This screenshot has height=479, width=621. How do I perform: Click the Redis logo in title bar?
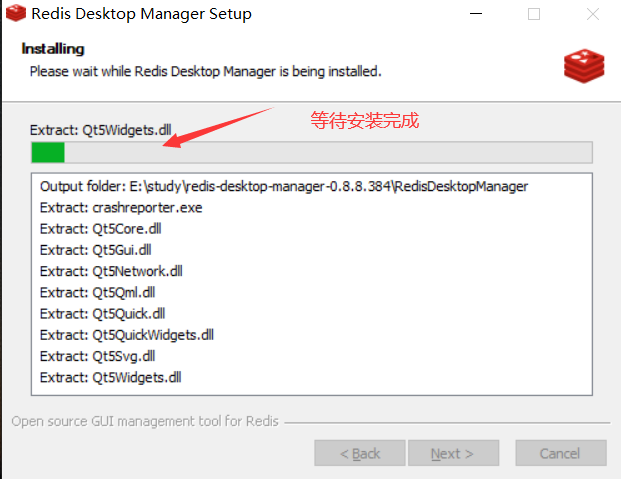click(x=16, y=13)
